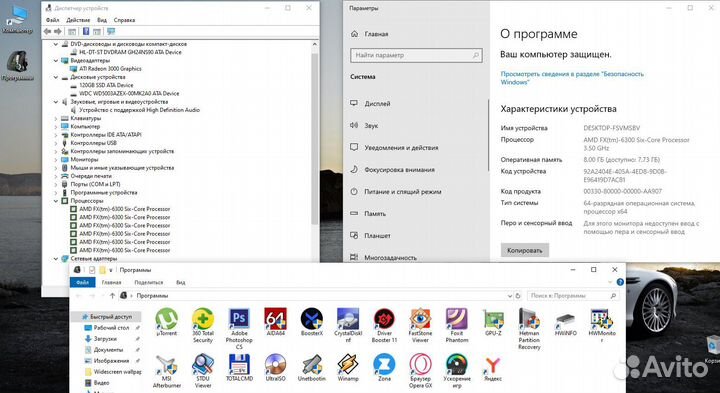Click the Копировать button in Settings
The image size is (720, 393).
tap(525, 251)
